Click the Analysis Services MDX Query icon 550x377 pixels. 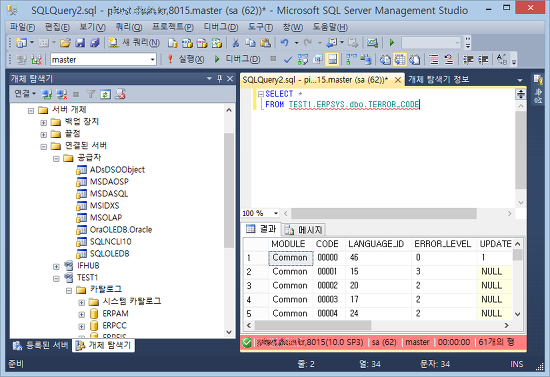187,43
